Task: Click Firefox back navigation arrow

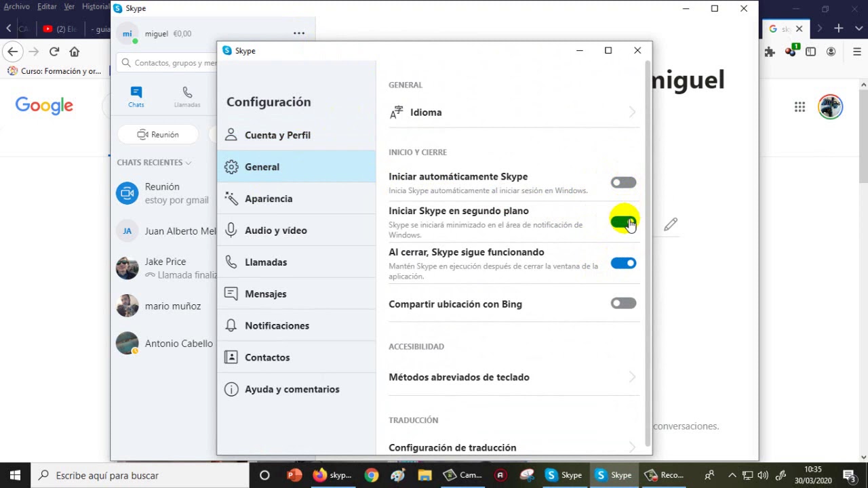Action: (13, 52)
